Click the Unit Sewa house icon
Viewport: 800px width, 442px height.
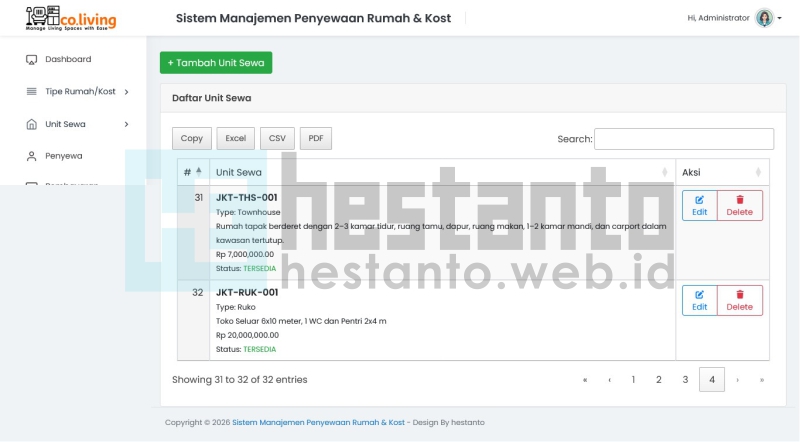[31, 124]
